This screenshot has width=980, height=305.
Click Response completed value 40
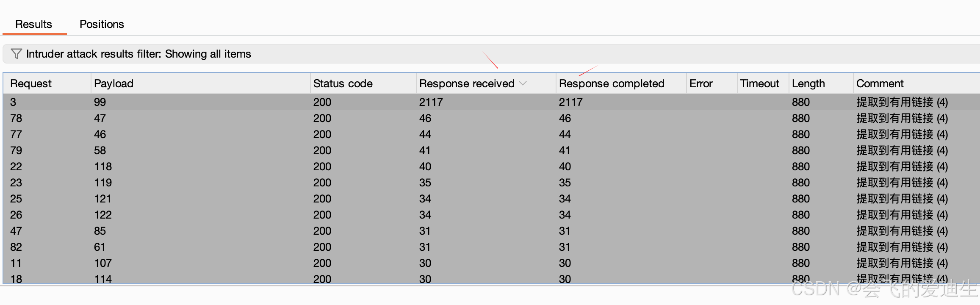[565, 166]
